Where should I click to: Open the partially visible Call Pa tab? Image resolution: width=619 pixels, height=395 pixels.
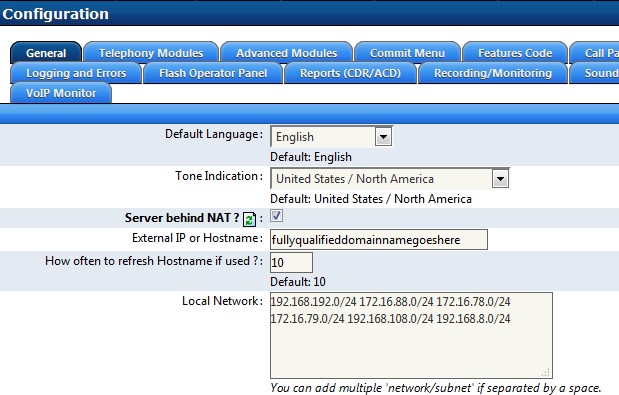(x=595, y=53)
